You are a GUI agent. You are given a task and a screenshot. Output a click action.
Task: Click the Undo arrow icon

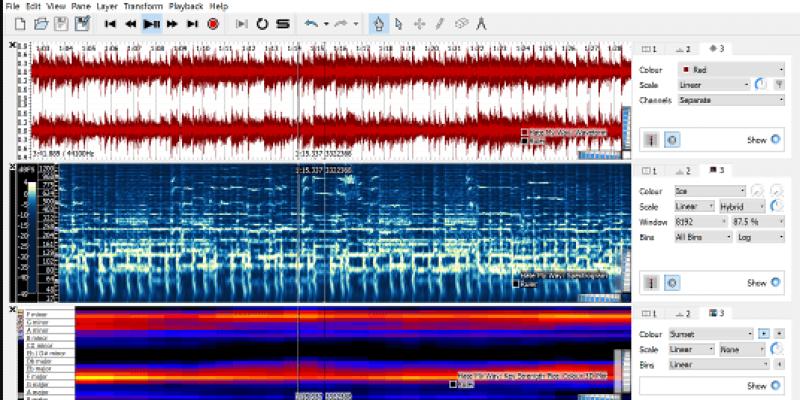point(311,23)
